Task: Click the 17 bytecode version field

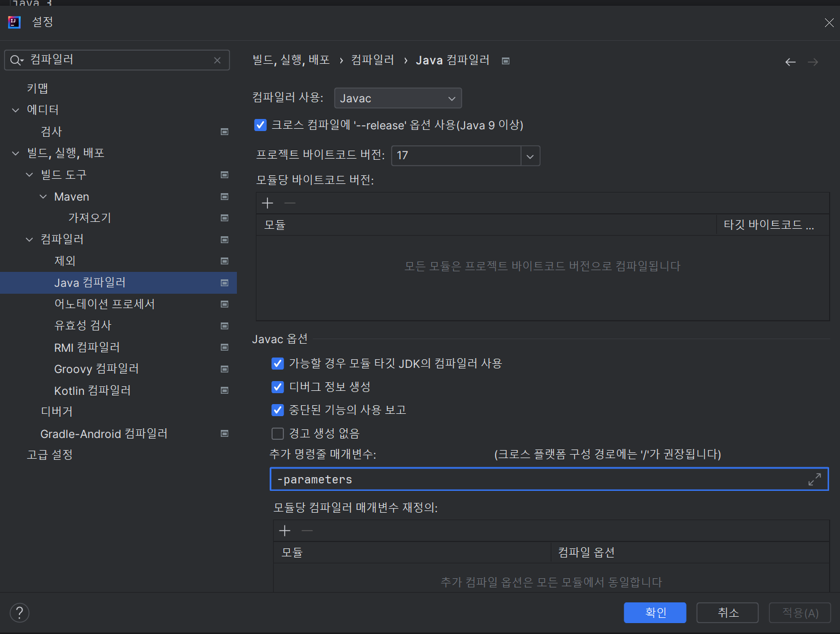Action: [x=457, y=156]
